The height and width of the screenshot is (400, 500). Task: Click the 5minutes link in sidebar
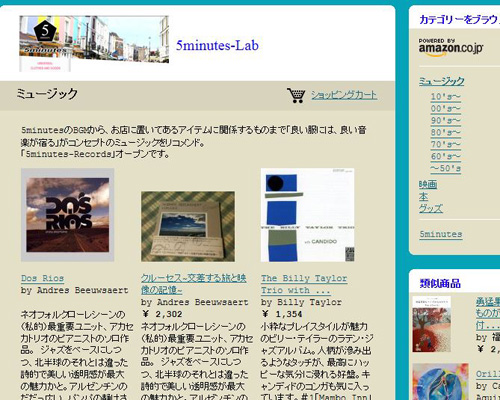(x=441, y=234)
